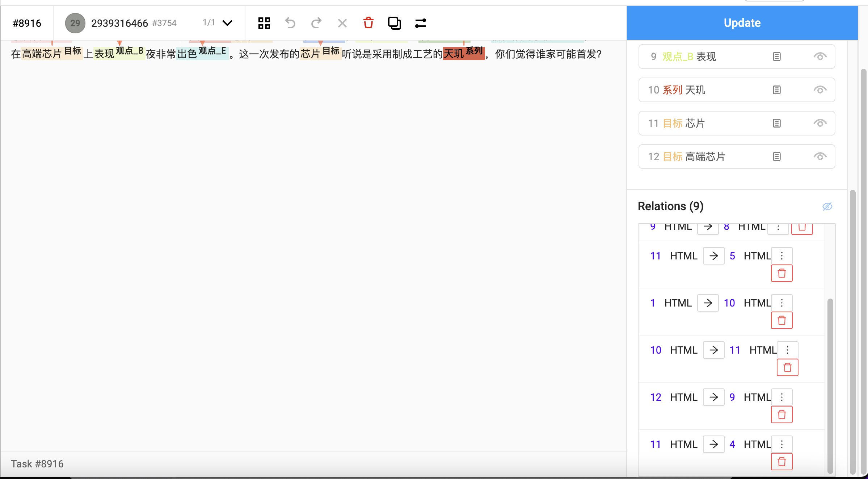This screenshot has width=868, height=479.
Task: Click the Redo icon
Action: pos(316,23)
